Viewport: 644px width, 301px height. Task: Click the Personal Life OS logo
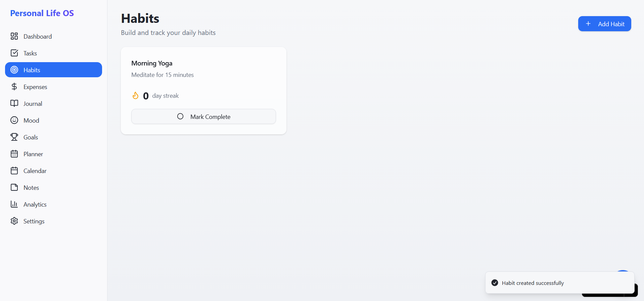click(42, 13)
